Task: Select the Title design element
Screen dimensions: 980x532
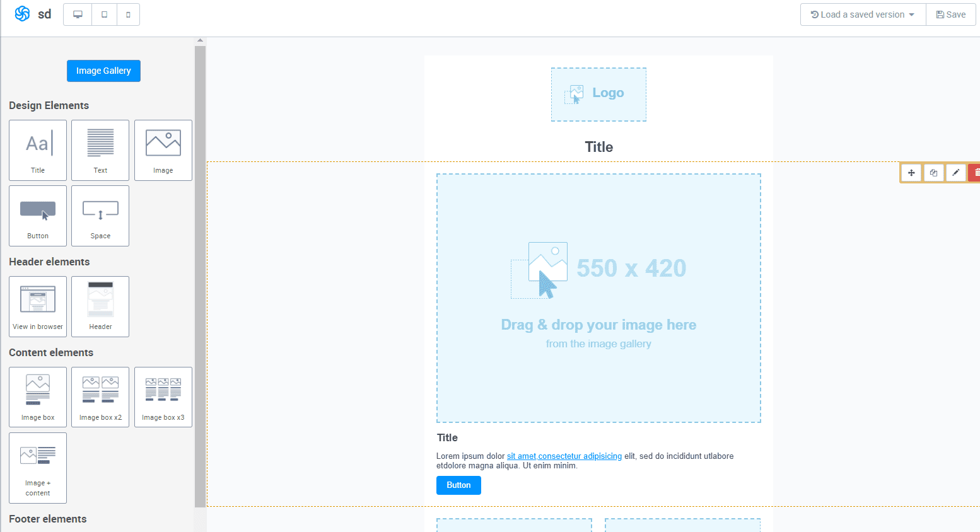Action: click(x=37, y=150)
